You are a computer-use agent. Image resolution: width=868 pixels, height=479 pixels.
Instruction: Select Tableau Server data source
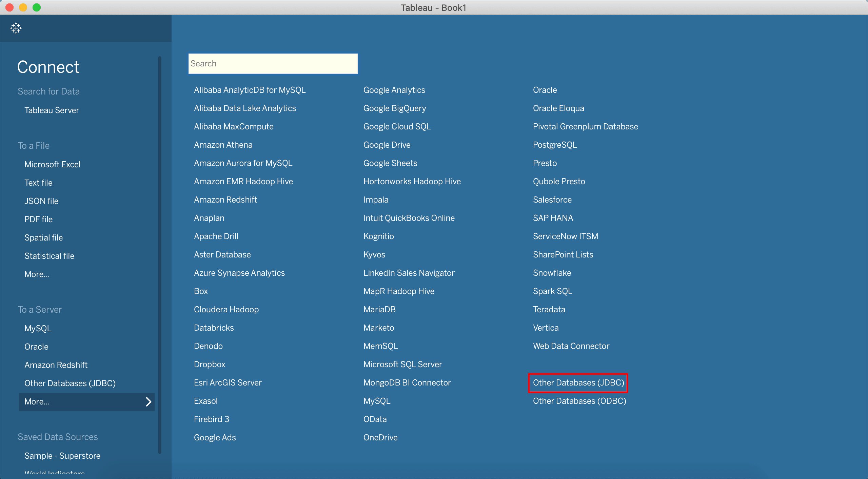click(53, 110)
